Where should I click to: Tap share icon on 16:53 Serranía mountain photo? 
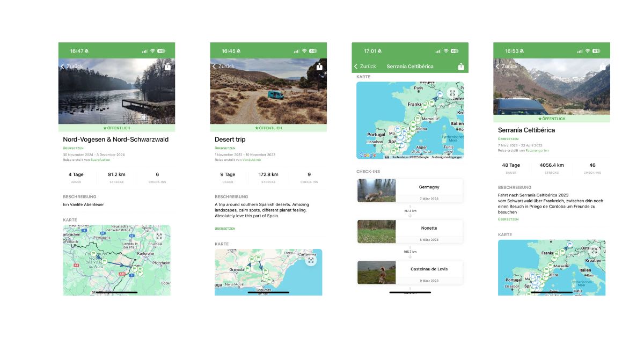pyautogui.click(x=603, y=67)
